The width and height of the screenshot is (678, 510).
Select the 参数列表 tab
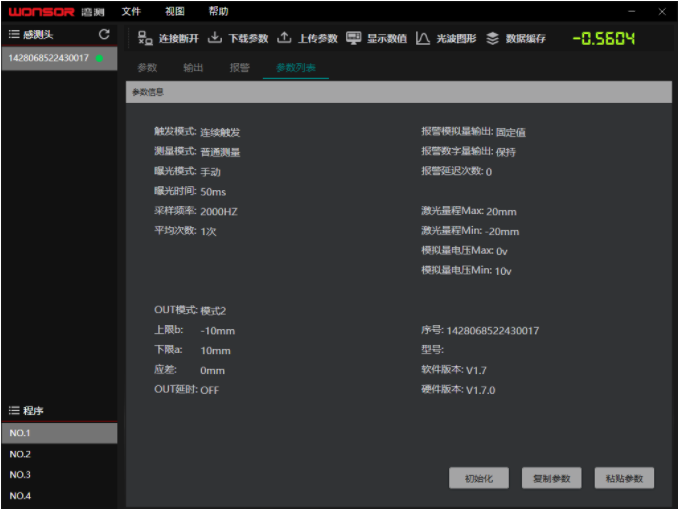pos(296,67)
